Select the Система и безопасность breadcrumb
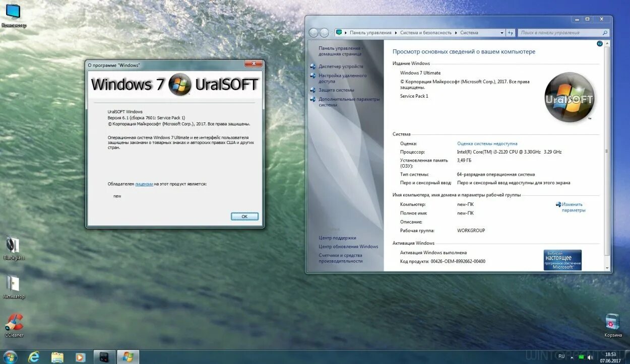Image resolution: width=630 pixels, height=364 pixels. pos(426,33)
